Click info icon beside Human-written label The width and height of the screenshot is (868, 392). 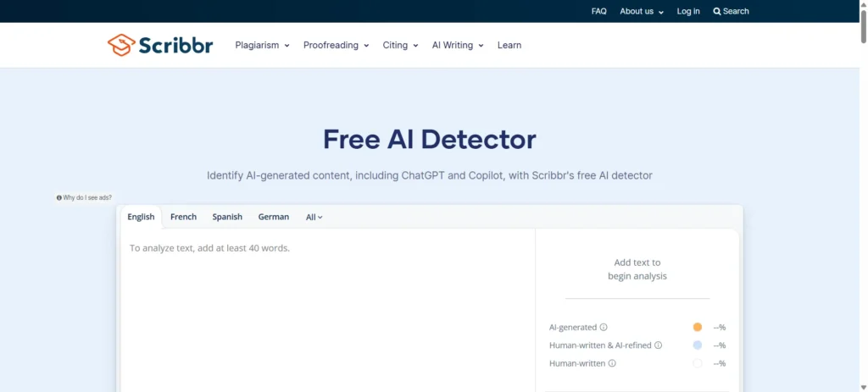pos(612,363)
